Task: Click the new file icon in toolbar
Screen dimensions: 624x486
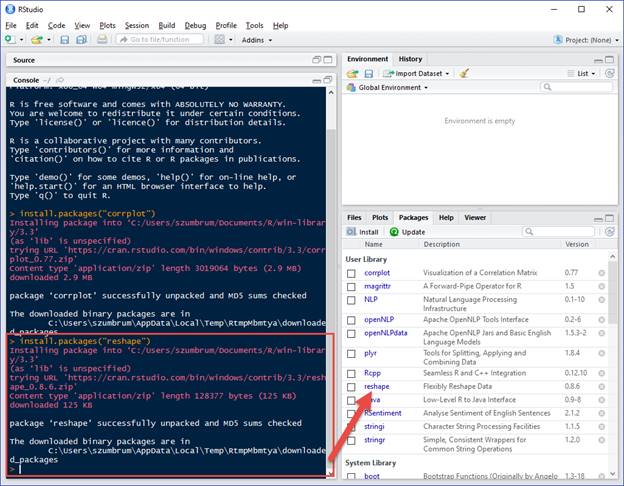Action: pyautogui.click(x=8, y=40)
